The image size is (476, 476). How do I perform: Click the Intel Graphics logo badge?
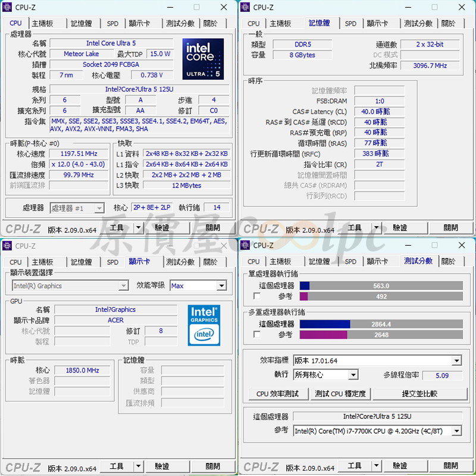(204, 325)
